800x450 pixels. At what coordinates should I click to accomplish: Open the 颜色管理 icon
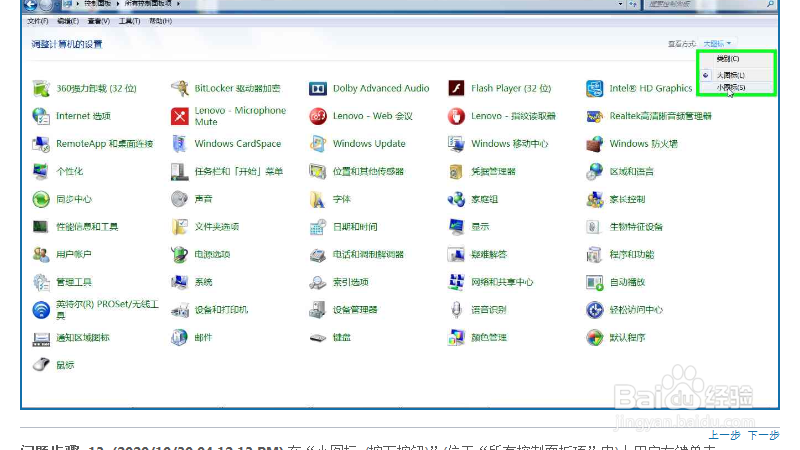pyautogui.click(x=456, y=337)
